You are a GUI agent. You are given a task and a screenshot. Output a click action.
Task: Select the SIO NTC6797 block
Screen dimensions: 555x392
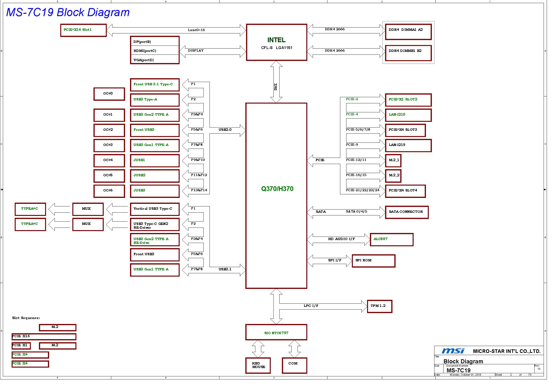point(276,332)
